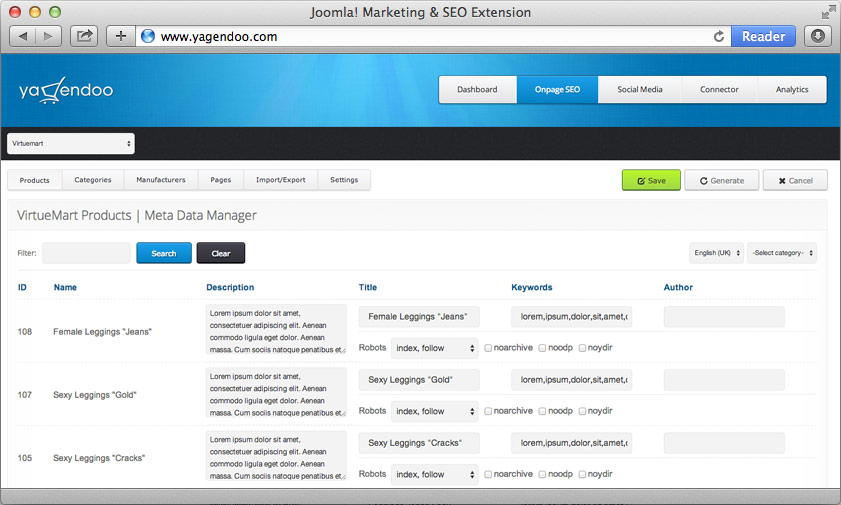Click the Description column header
The width and height of the screenshot is (841, 505).
pos(230,287)
